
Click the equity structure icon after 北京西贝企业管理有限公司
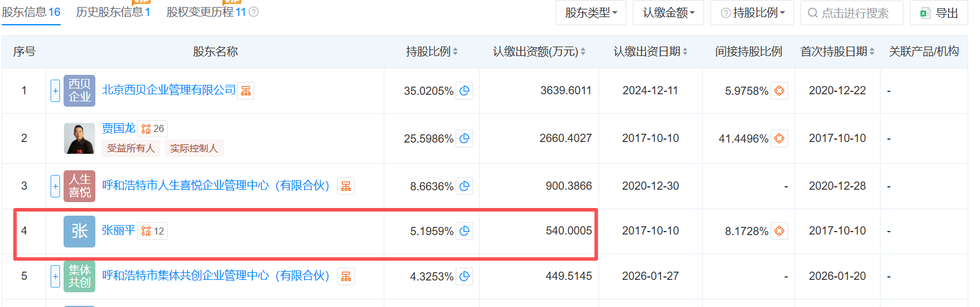tap(246, 91)
